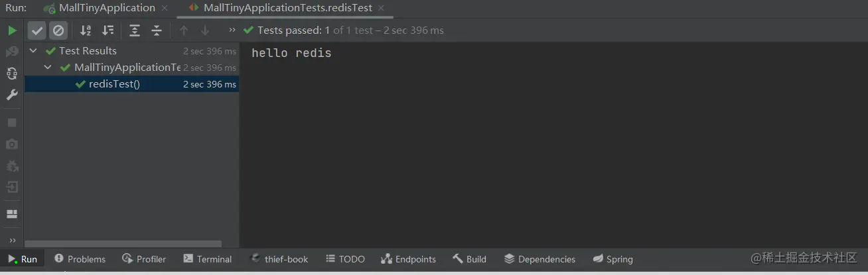Collapse the Test Results root node
Screen dimensions: 868x275
(x=33, y=51)
